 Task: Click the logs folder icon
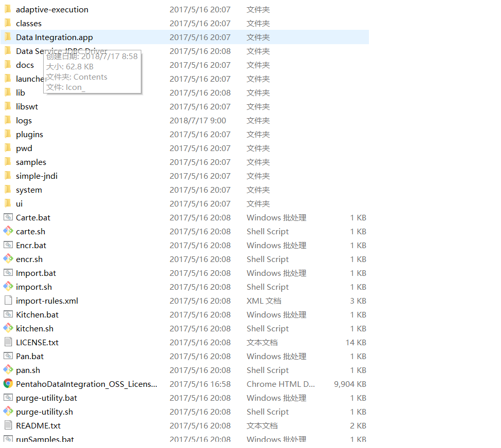tap(8, 120)
